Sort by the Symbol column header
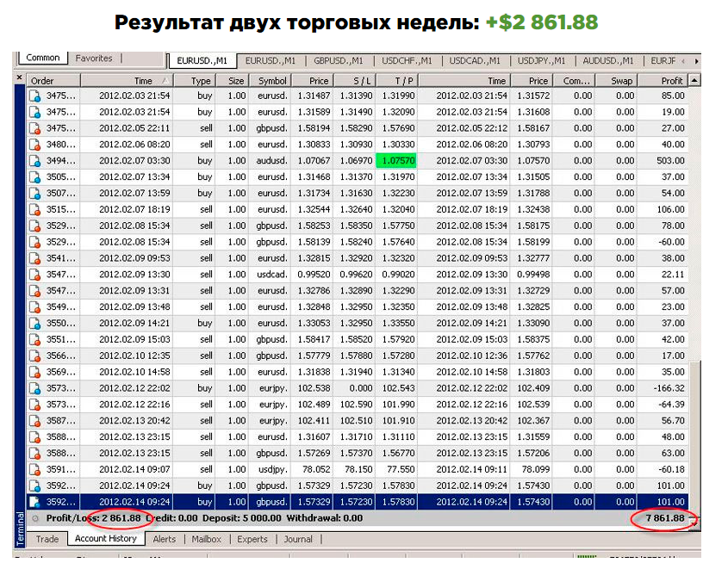The height and width of the screenshot is (569, 728). click(270, 81)
